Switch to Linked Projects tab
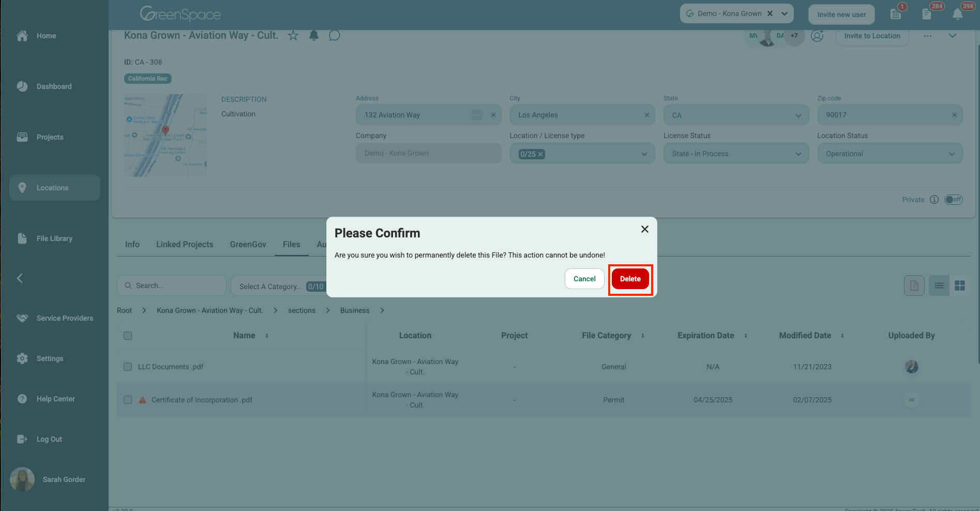The height and width of the screenshot is (511, 980). [x=185, y=244]
